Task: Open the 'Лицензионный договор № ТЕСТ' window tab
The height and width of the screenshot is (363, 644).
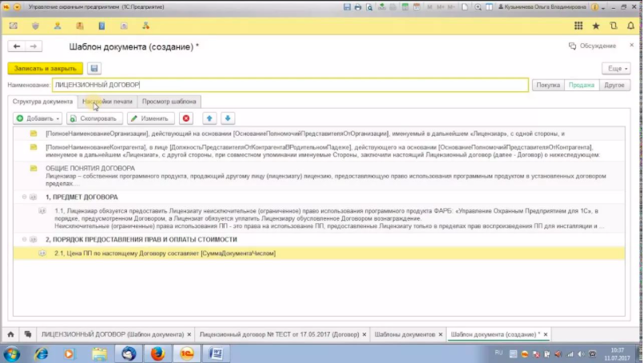Action: (x=280, y=335)
